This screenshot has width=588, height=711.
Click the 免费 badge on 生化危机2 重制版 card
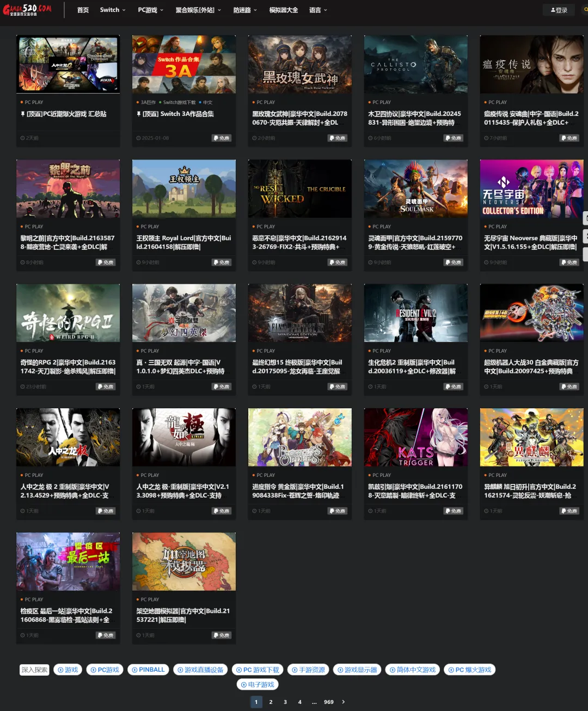tap(454, 387)
